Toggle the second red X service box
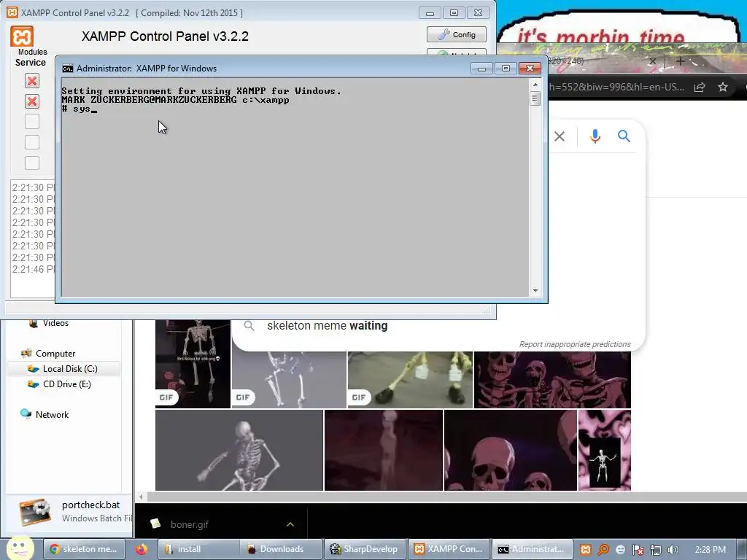747x560 pixels. click(32, 101)
